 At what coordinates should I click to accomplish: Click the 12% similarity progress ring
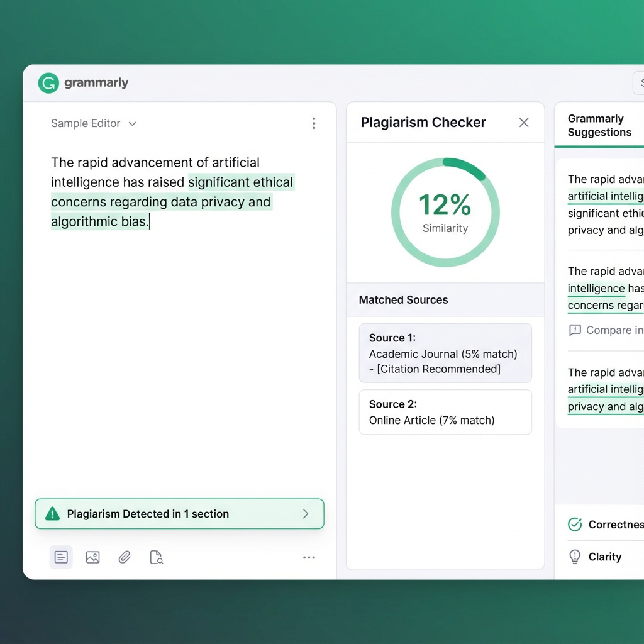445,212
